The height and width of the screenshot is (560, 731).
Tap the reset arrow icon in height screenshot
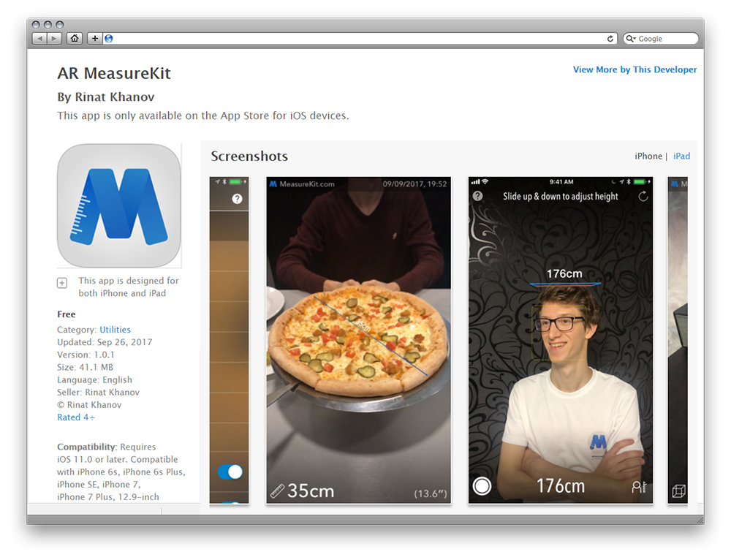(643, 196)
